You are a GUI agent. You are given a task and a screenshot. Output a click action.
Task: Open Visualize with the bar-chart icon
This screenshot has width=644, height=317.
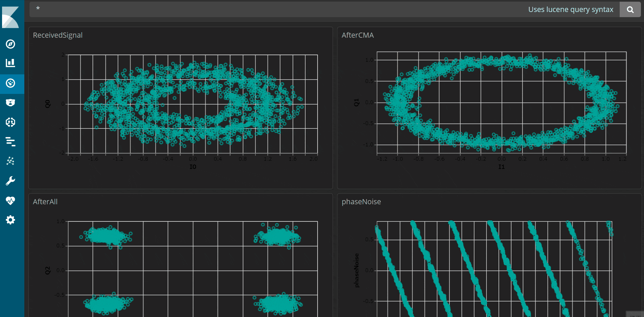[x=10, y=63]
